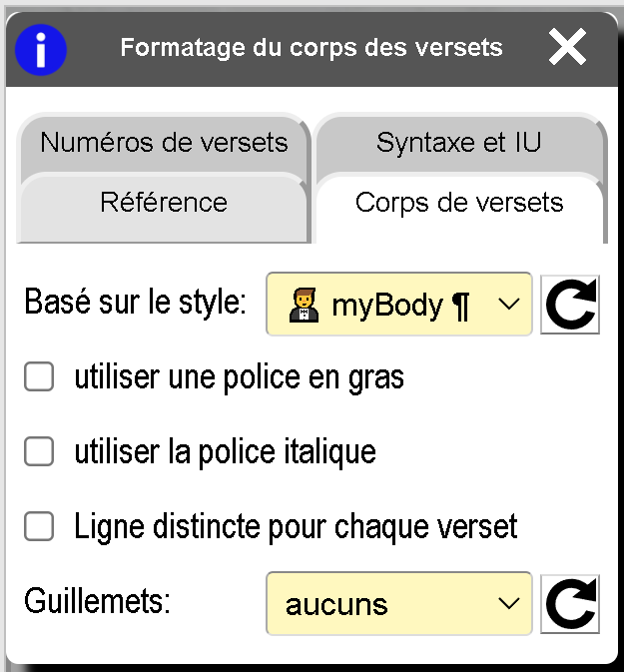Switch to the Numéros de versets tab
Image resolution: width=624 pixels, height=672 pixels.
164,143
